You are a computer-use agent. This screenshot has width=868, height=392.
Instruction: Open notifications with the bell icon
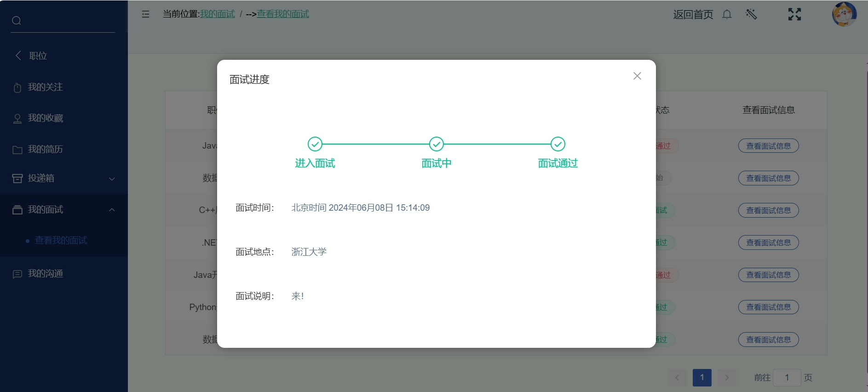pyautogui.click(x=727, y=14)
